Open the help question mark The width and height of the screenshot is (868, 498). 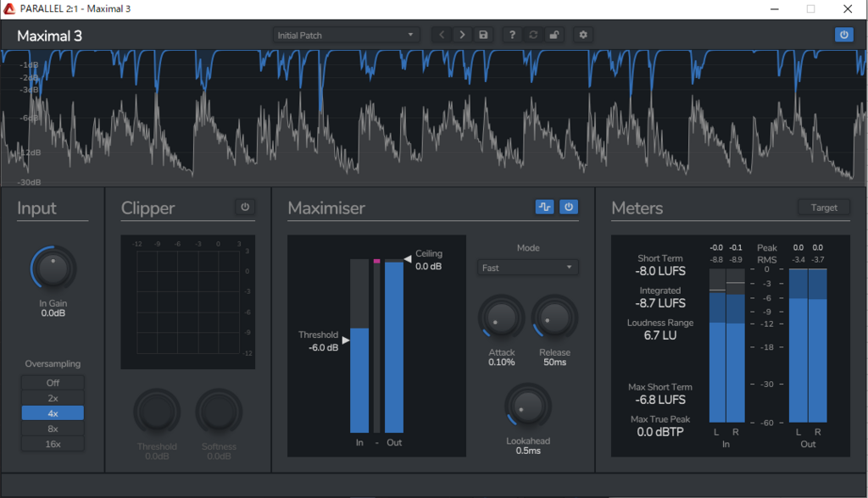pos(512,35)
